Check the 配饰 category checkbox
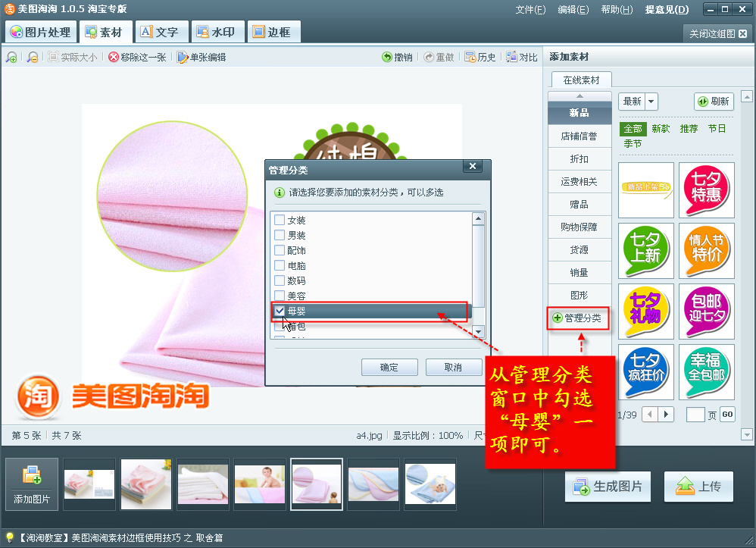Viewport: 756px width, 548px height. click(280, 250)
